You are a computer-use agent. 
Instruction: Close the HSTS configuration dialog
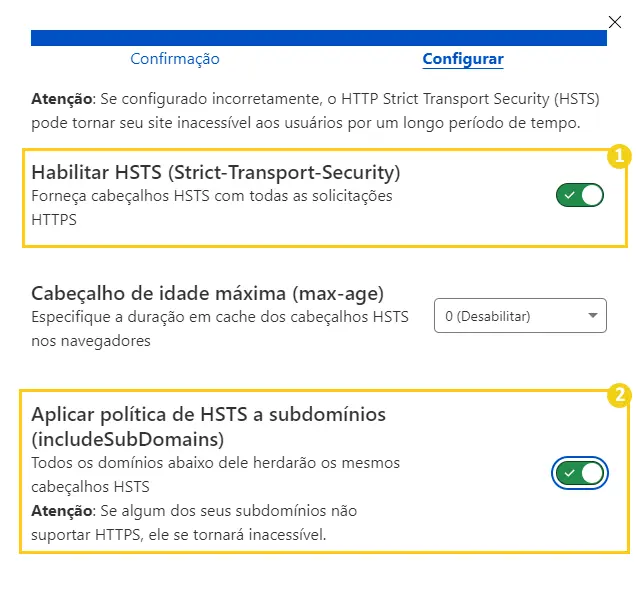(614, 21)
